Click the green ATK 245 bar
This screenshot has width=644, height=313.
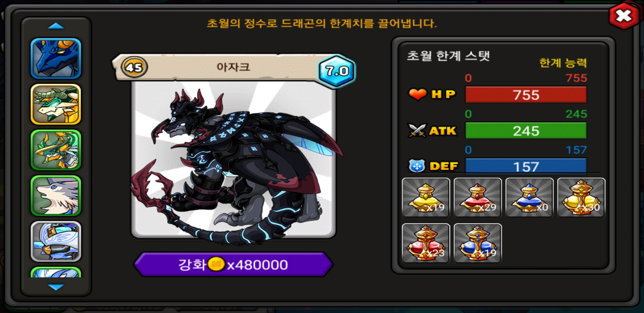point(526,131)
